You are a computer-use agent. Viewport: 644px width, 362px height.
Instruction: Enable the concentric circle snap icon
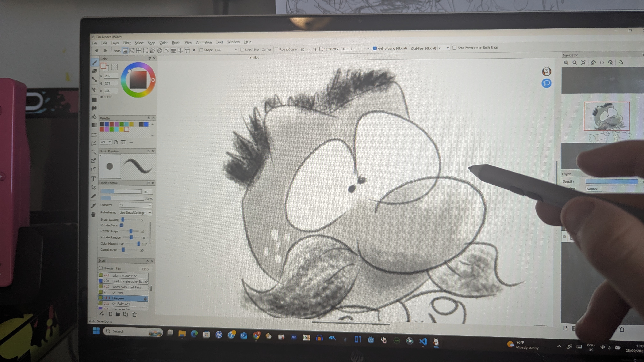pos(160,50)
